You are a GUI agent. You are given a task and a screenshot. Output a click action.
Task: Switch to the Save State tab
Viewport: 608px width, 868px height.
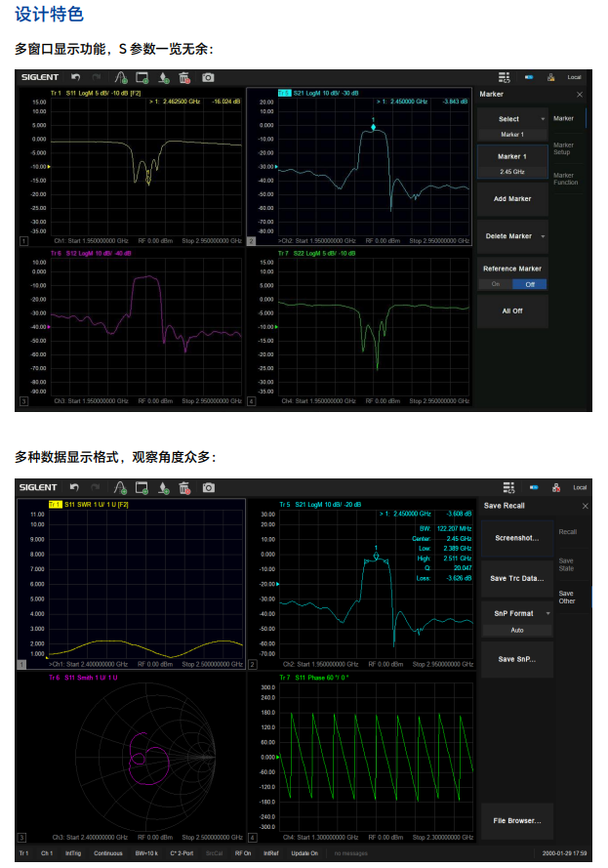coord(566,564)
